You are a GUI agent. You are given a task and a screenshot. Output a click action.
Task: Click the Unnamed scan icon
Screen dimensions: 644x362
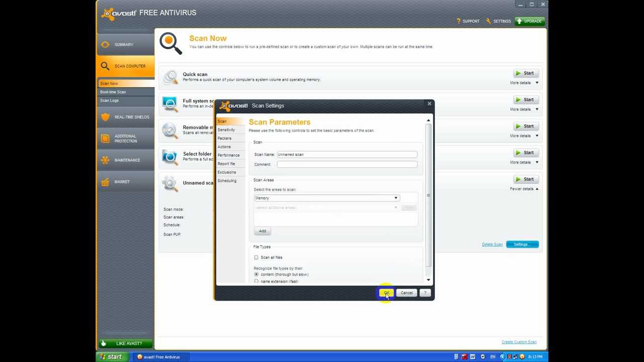pyautogui.click(x=170, y=184)
